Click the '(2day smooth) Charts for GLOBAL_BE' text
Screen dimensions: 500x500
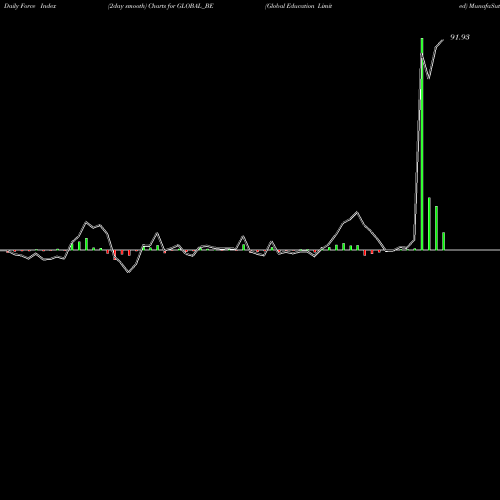pyautogui.click(x=161, y=6)
